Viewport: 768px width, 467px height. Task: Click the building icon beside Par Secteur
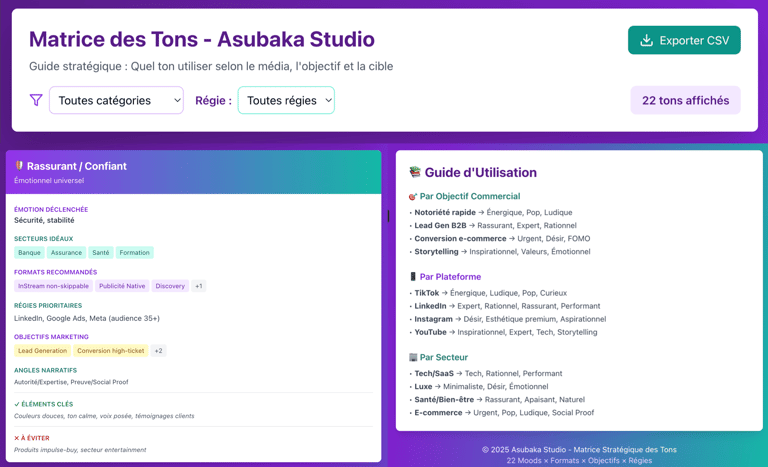(x=413, y=357)
